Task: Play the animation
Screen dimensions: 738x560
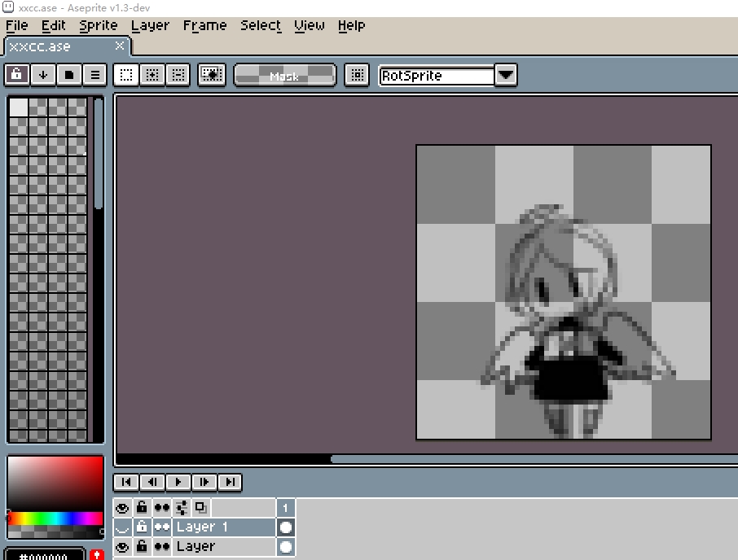Action: coord(178,482)
